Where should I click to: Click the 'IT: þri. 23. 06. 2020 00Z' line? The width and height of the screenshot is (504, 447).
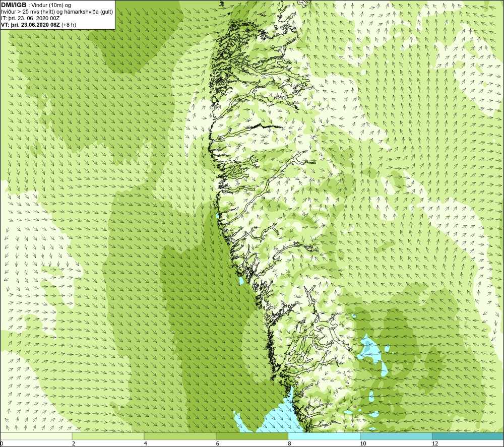coord(30,18)
